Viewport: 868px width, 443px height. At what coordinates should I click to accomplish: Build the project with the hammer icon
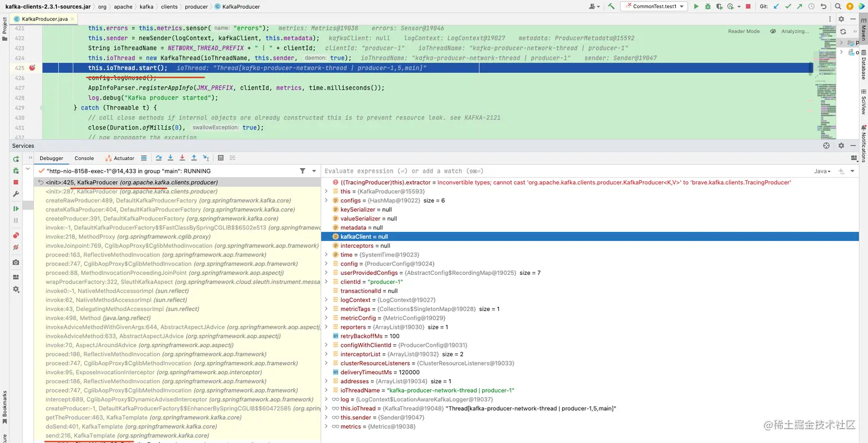point(612,6)
